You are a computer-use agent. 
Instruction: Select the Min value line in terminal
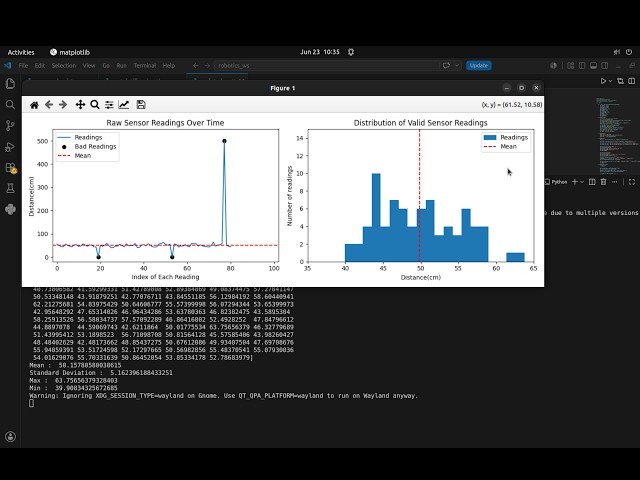click(x=73, y=388)
